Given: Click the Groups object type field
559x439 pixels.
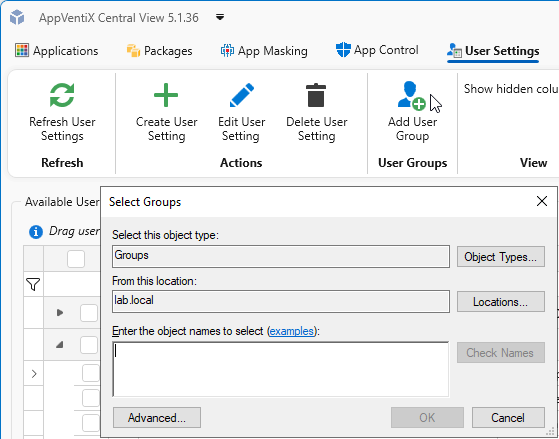Looking at the screenshot, I should click(x=281, y=256).
